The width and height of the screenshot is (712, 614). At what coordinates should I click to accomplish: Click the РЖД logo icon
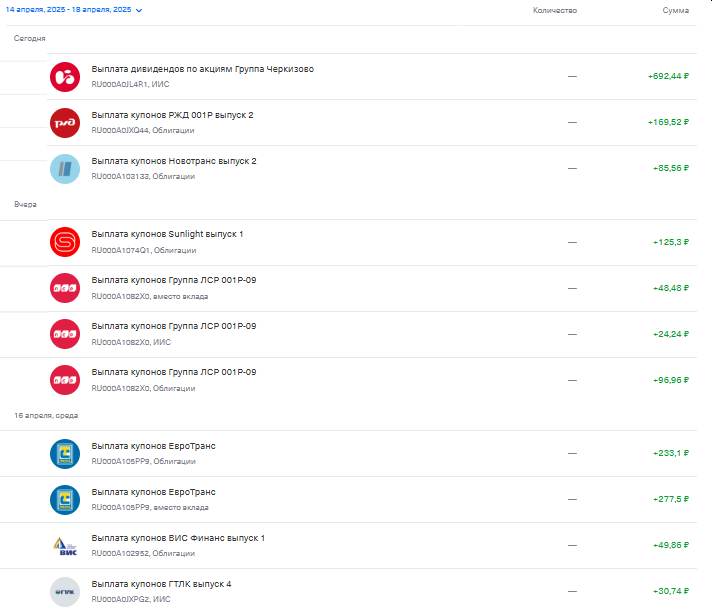[x=65, y=123]
